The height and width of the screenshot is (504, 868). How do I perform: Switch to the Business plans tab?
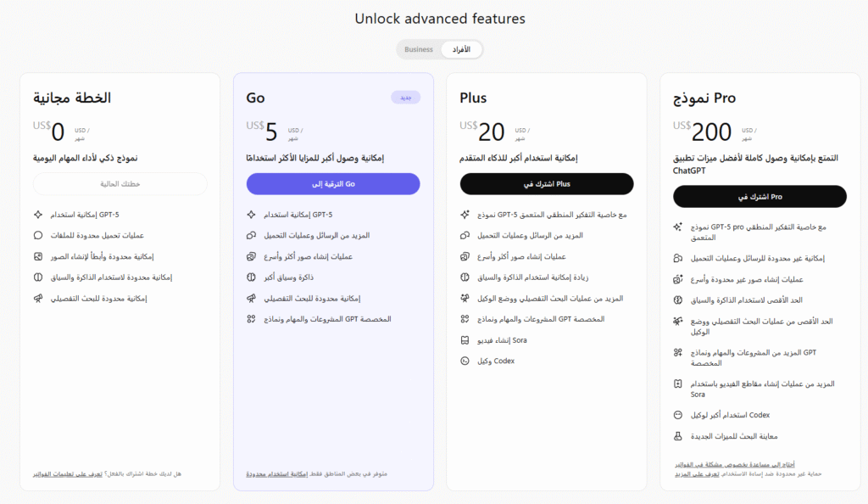coord(419,49)
